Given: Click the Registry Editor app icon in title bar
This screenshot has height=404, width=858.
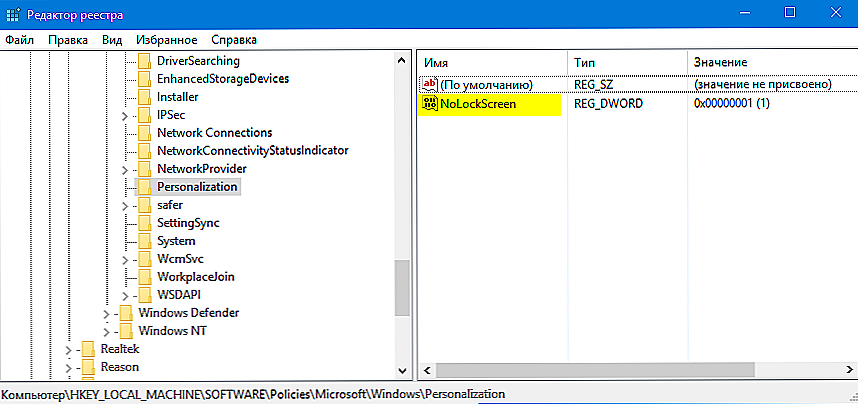Looking at the screenshot, I should pos(14,14).
